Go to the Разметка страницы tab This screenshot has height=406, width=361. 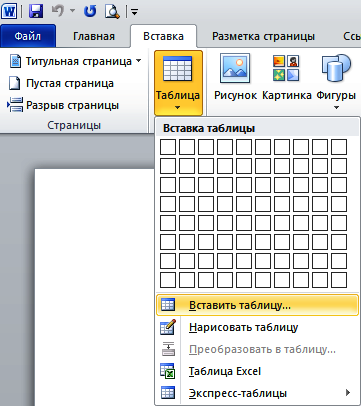(263, 36)
